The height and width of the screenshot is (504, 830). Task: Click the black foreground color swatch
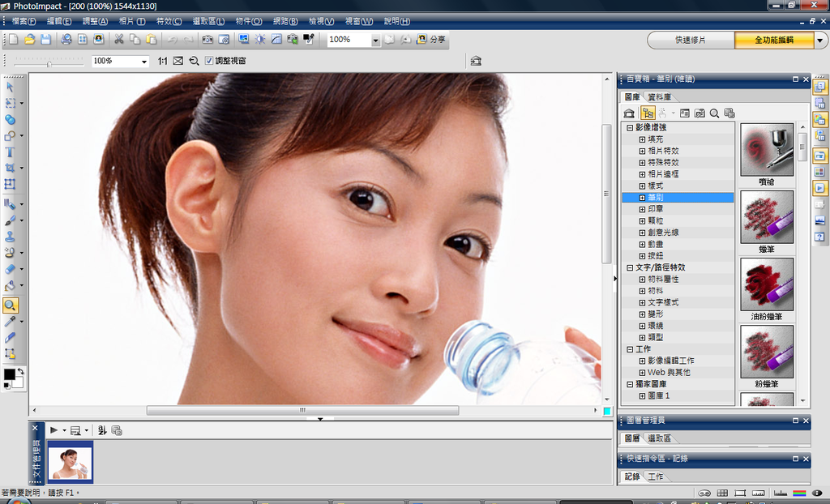tap(9, 374)
